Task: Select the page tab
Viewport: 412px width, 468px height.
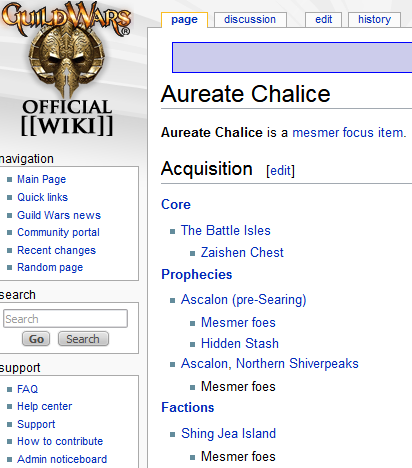Action: [184, 20]
